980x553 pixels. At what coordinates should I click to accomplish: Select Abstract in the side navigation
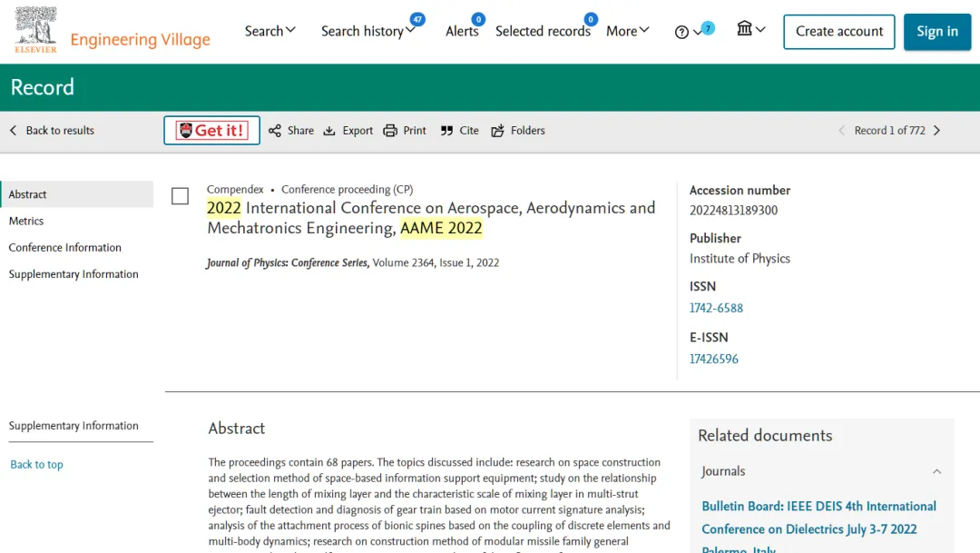[x=77, y=194]
